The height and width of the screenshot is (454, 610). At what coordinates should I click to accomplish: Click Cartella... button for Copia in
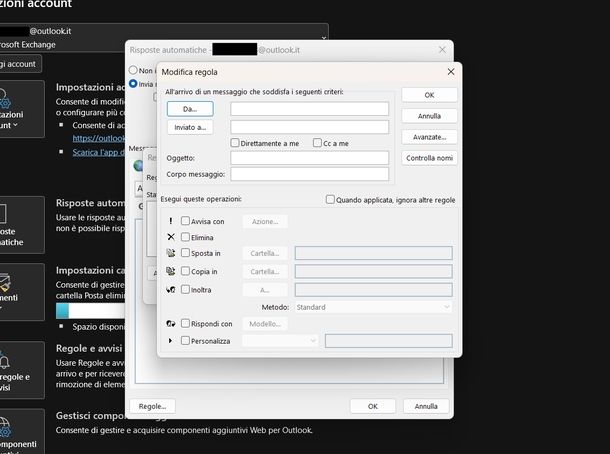tap(265, 272)
